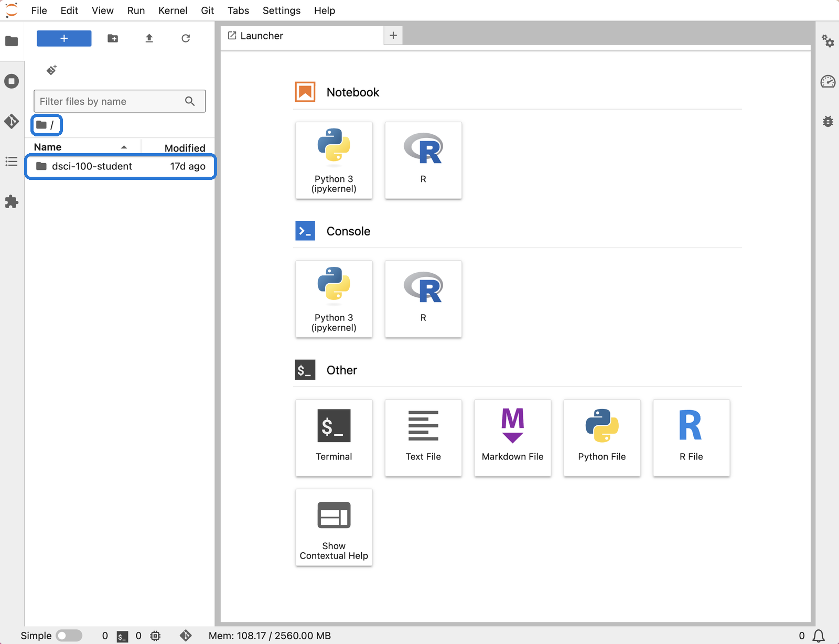Open the File menu
This screenshot has width=839, height=644.
(39, 10)
